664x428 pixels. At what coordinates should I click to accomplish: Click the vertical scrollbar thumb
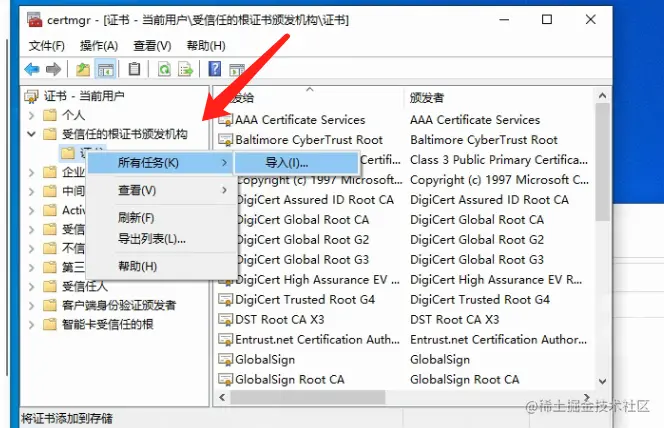tap(602, 162)
